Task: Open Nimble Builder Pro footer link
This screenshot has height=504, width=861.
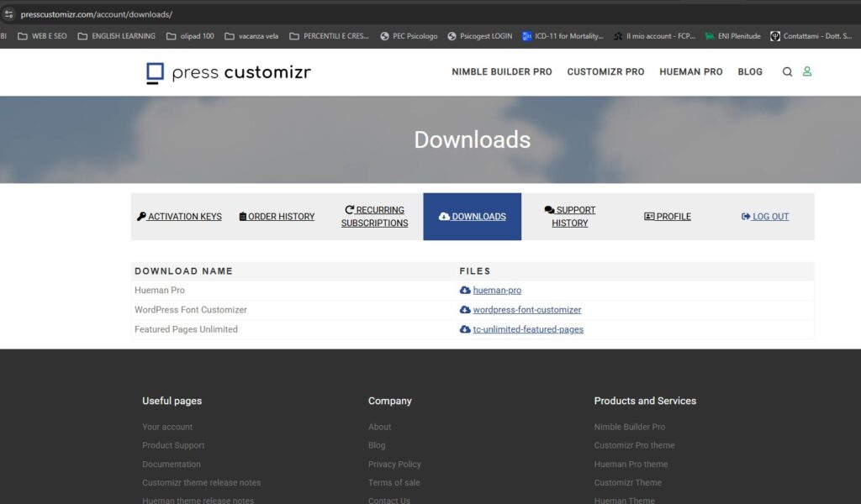Action: (629, 427)
